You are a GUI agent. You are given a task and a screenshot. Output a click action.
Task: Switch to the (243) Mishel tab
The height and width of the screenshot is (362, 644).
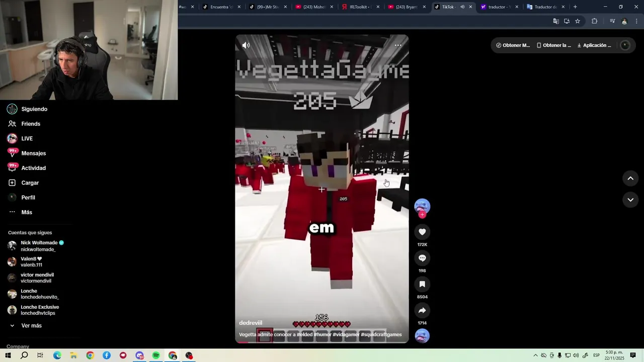313,7
